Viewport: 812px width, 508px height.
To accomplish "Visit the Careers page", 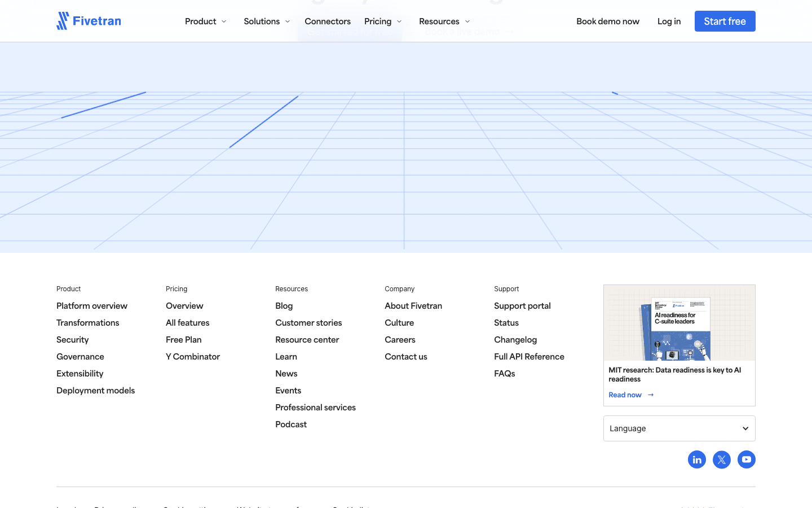I will coord(400,339).
